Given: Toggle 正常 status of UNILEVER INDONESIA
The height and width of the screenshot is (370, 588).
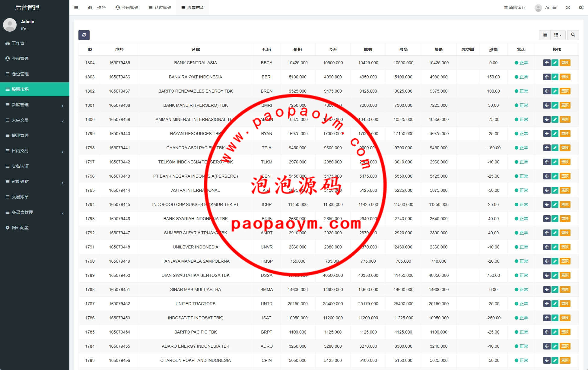Looking at the screenshot, I should (521, 247).
